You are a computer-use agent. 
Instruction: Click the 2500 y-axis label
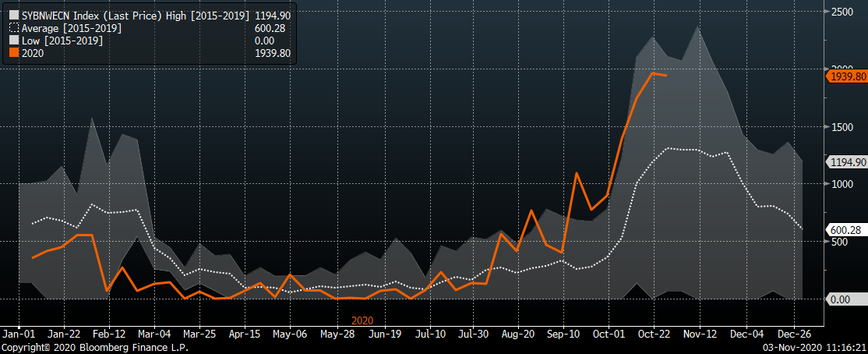pos(843,12)
